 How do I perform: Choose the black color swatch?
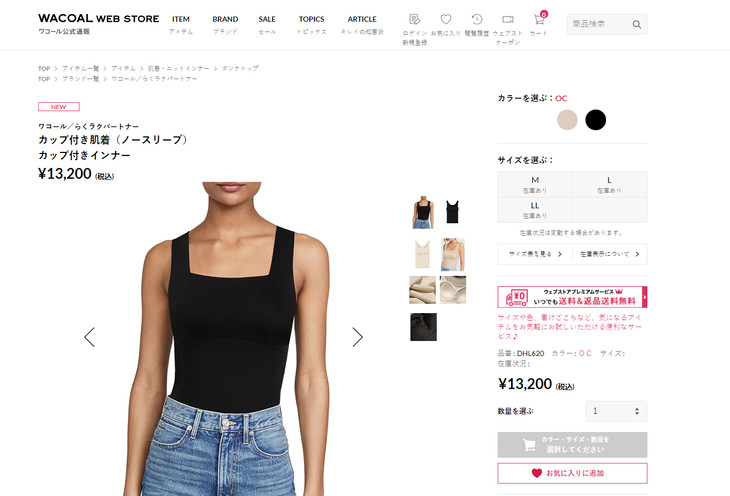pos(595,120)
